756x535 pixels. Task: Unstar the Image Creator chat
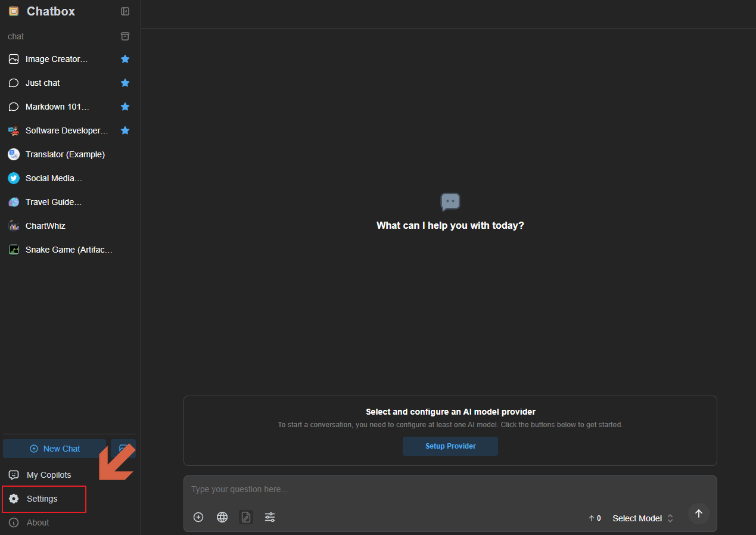pyautogui.click(x=125, y=59)
